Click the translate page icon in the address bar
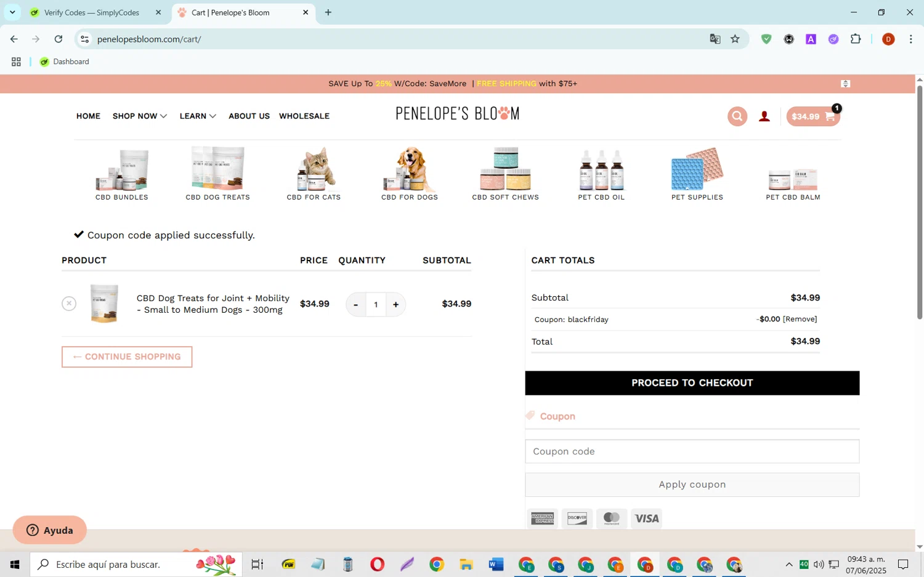The width and height of the screenshot is (924, 577). click(715, 39)
